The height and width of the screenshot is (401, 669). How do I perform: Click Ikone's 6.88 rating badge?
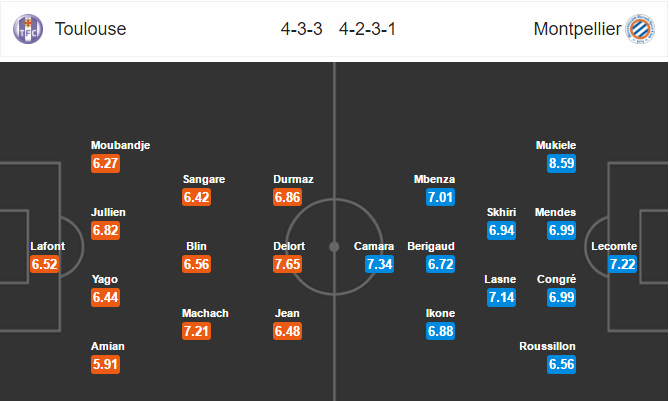point(440,331)
